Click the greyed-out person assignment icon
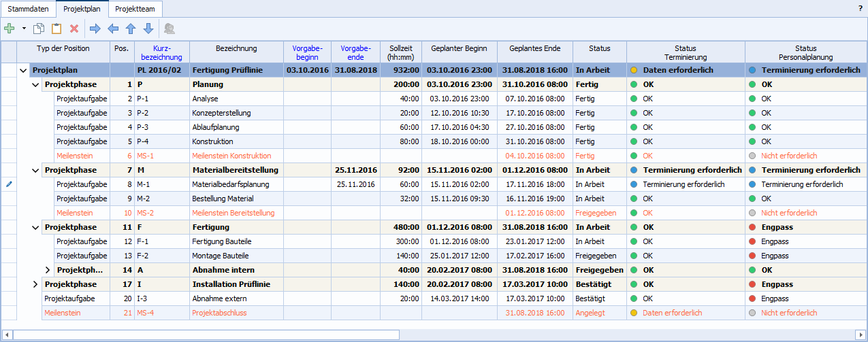 point(169,29)
